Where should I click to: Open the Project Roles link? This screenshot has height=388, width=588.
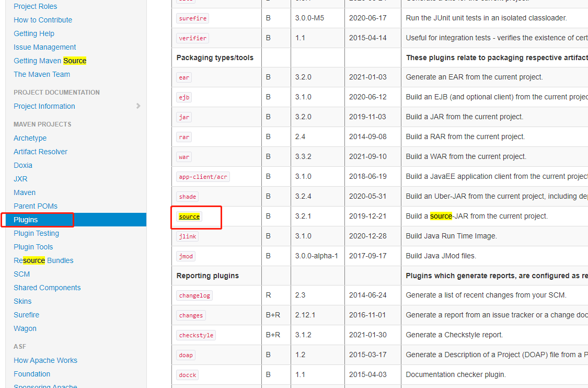[35, 6]
